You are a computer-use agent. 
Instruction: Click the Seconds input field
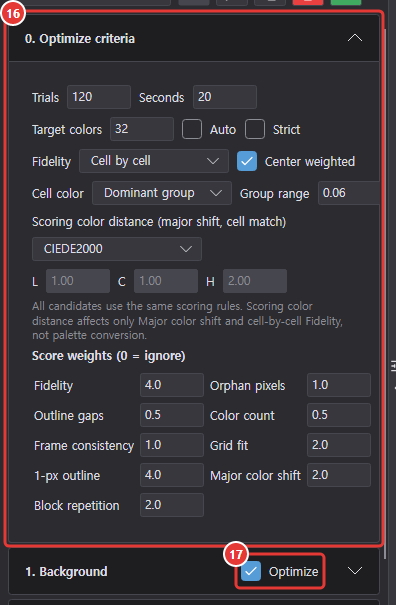pyautogui.click(x=225, y=97)
